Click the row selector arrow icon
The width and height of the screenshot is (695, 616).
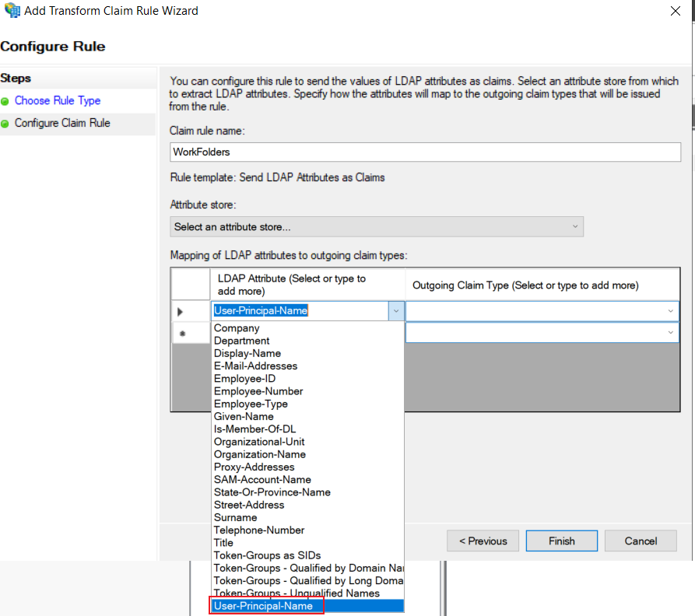[x=180, y=312]
